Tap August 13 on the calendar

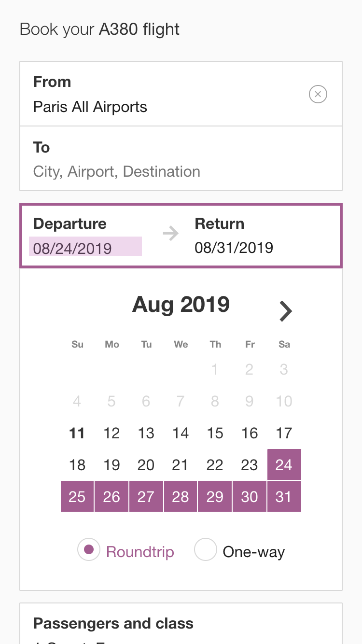(x=146, y=433)
